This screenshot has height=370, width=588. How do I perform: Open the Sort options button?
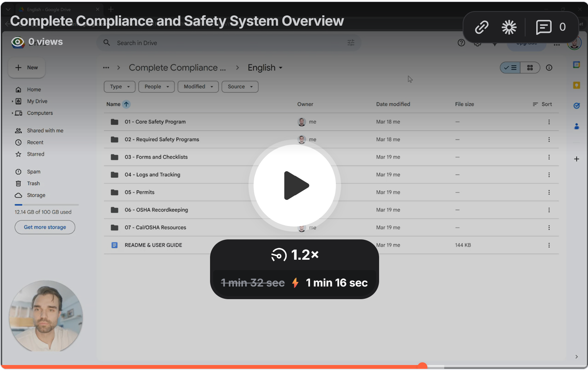(542, 104)
